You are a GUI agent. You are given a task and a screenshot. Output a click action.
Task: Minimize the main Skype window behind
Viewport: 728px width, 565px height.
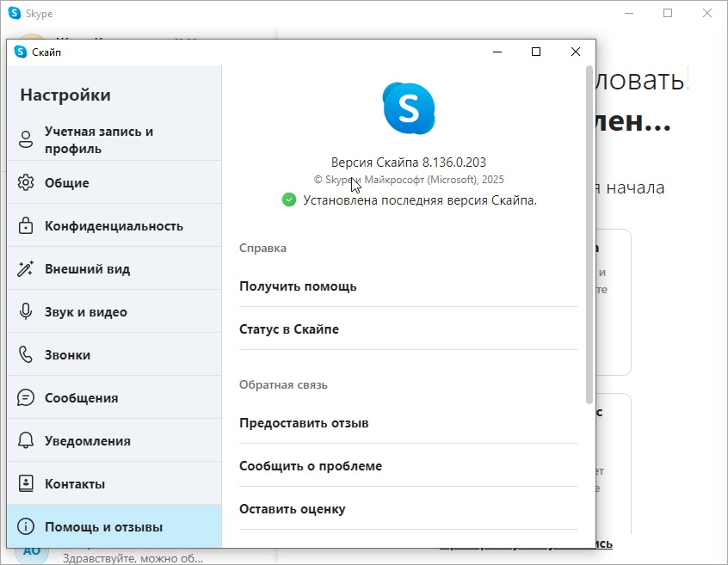pos(629,13)
